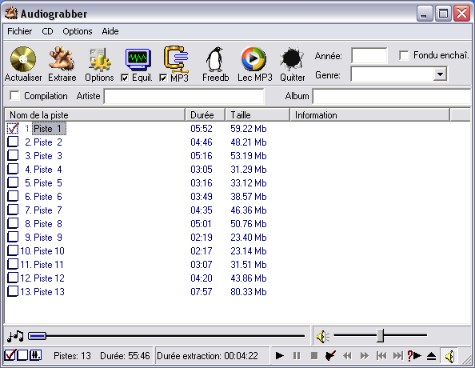Launch the Lec MP3 player icon

(254, 59)
